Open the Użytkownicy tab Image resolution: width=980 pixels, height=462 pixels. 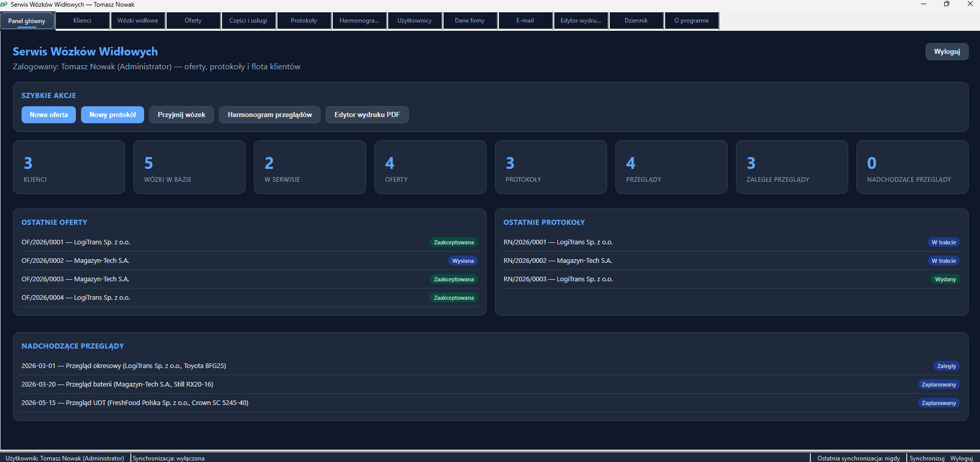415,21
